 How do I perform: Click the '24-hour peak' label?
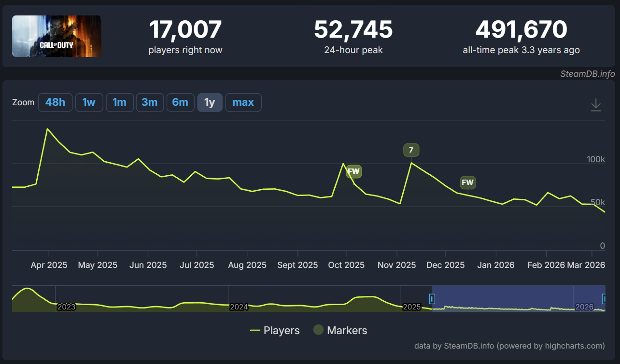pos(353,50)
